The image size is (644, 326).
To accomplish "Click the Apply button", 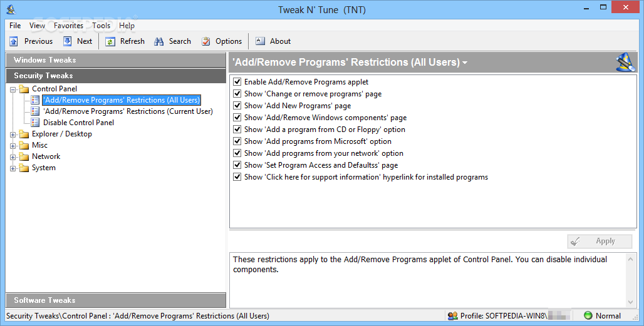I will (x=600, y=241).
